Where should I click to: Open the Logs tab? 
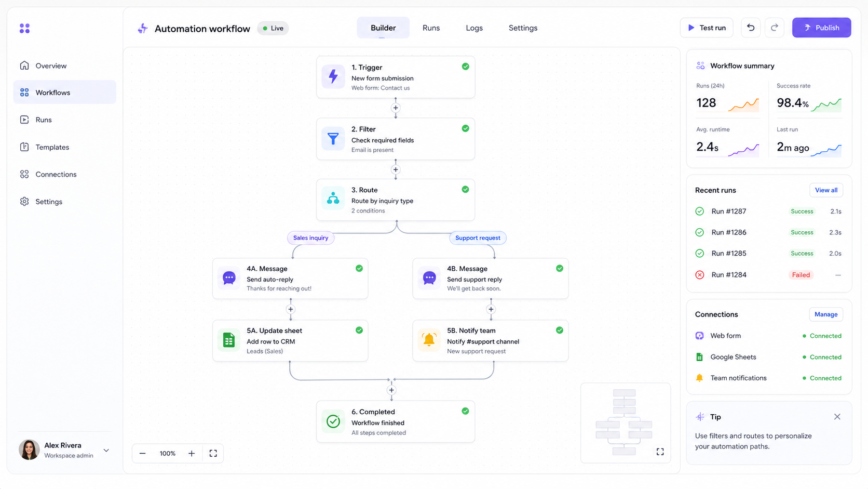pos(474,28)
